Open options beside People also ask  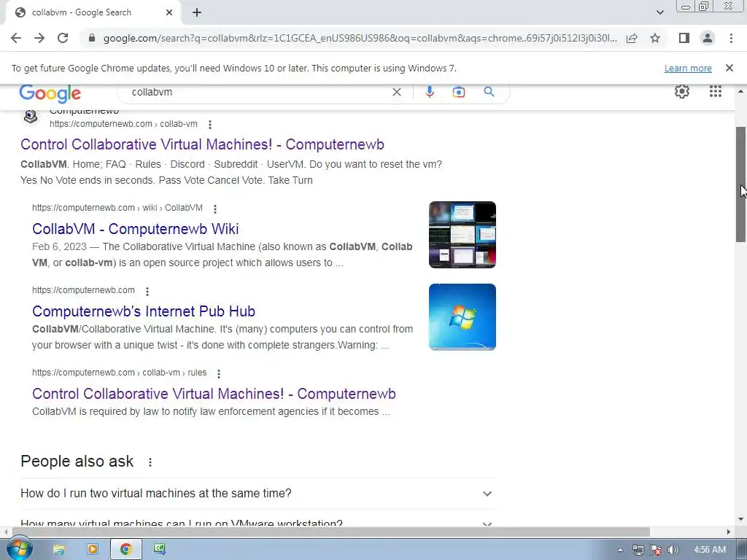click(150, 462)
